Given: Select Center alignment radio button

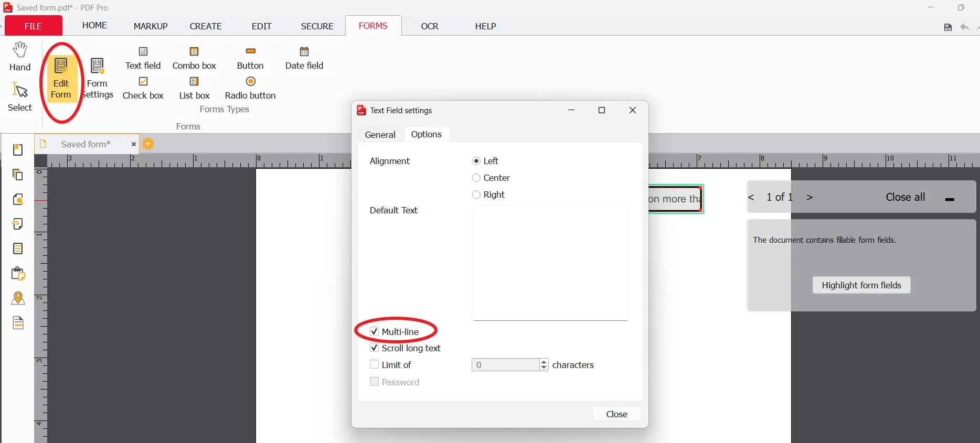Looking at the screenshot, I should (x=476, y=178).
